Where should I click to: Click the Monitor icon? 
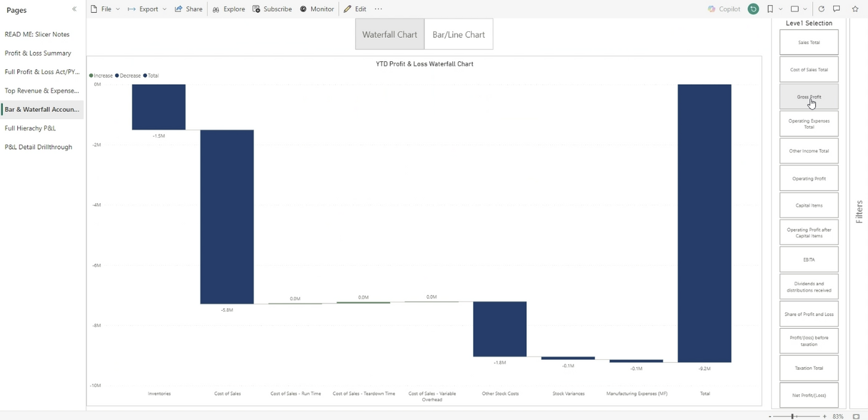click(303, 9)
